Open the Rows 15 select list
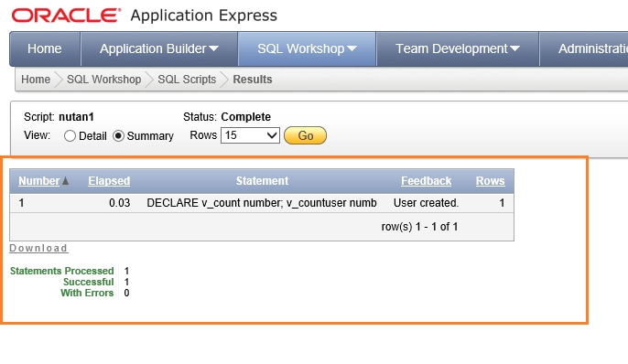The width and height of the screenshot is (628, 364). 250,135
